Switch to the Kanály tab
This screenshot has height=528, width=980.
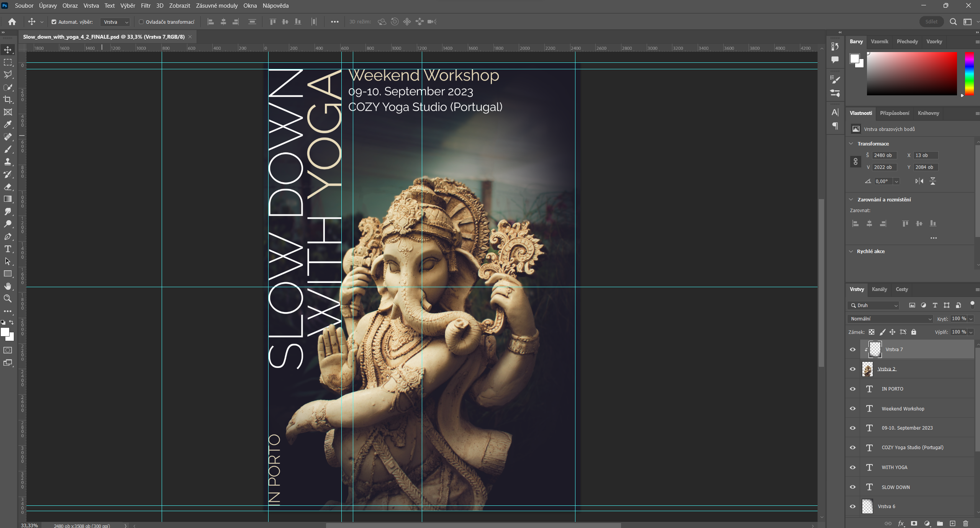879,289
